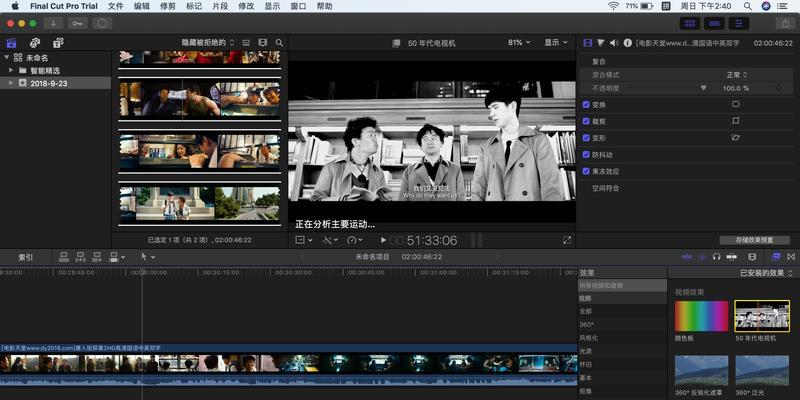Image resolution: width=800 pixels, height=400 pixels.
Task: Open the 编辑 menu
Action: 142,6
